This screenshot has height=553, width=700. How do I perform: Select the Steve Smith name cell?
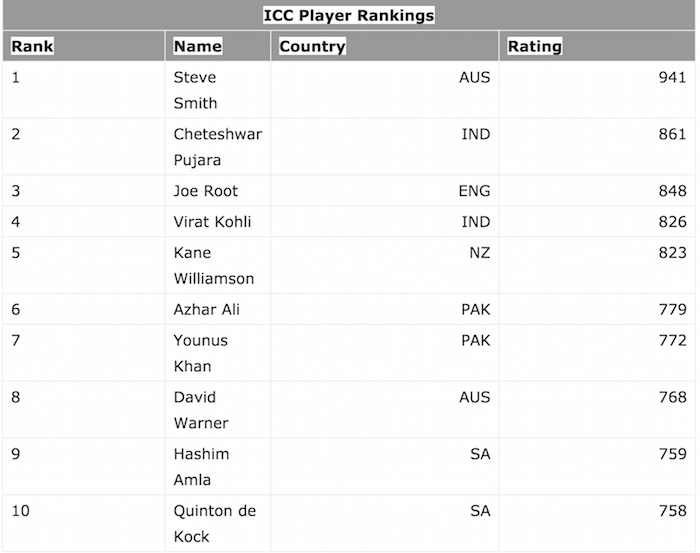(195, 90)
